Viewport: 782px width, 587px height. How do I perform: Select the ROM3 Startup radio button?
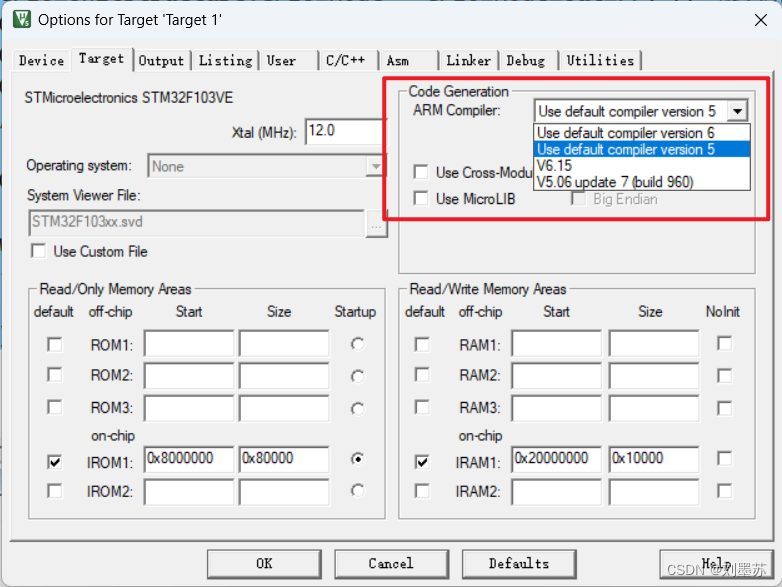click(x=358, y=409)
